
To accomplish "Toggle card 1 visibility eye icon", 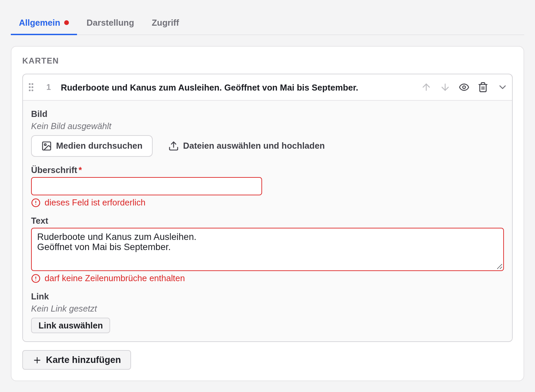I will [x=464, y=87].
